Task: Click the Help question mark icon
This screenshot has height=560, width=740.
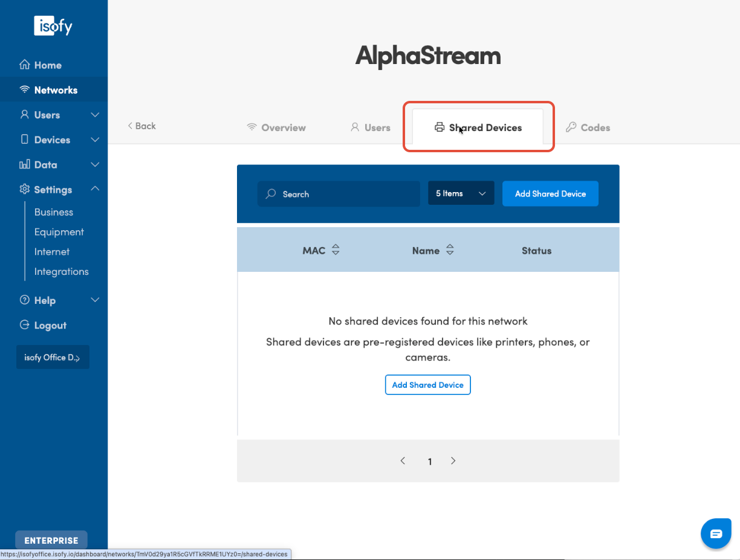Action: coord(24,300)
